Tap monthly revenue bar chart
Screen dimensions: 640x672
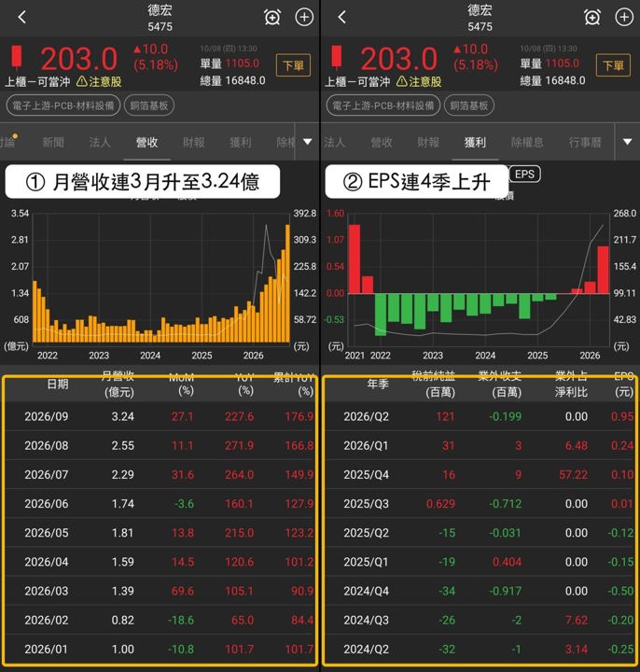pyautogui.click(x=161, y=278)
